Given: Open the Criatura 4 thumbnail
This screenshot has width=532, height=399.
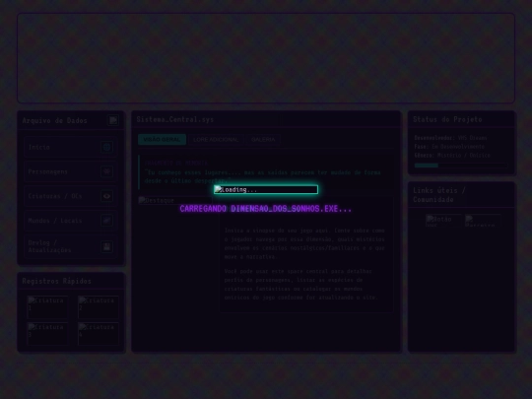Looking at the screenshot, I should click(x=99, y=334).
